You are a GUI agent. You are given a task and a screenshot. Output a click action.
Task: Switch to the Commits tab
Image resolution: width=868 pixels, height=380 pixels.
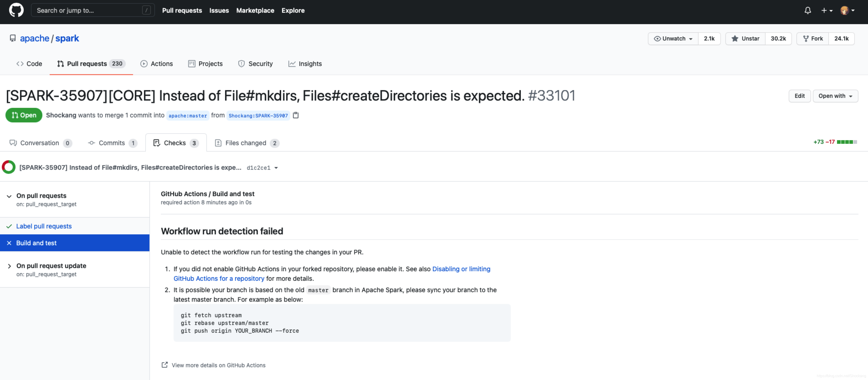click(112, 143)
